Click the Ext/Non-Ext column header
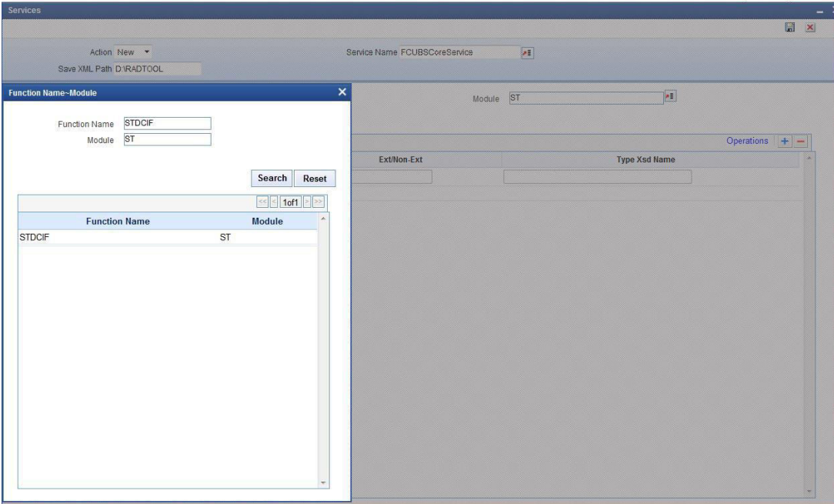 point(401,159)
